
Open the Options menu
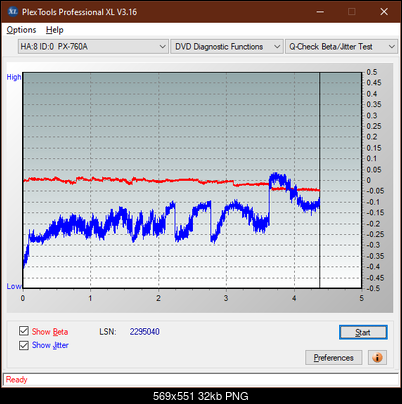coord(21,30)
